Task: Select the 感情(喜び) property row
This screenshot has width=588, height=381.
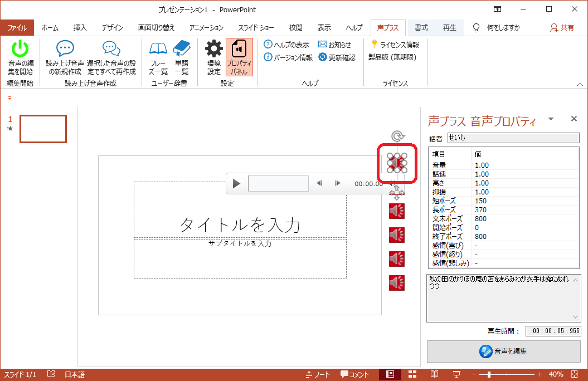Action: [x=504, y=246]
